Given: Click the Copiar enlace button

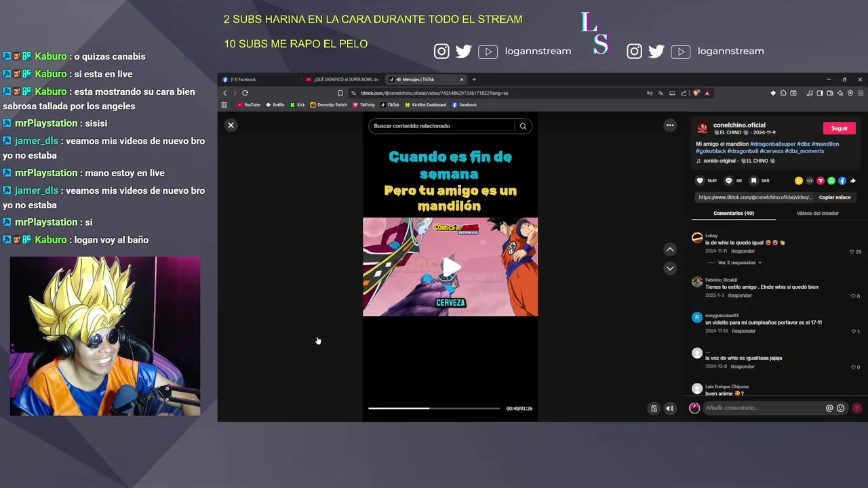Looking at the screenshot, I should (835, 197).
